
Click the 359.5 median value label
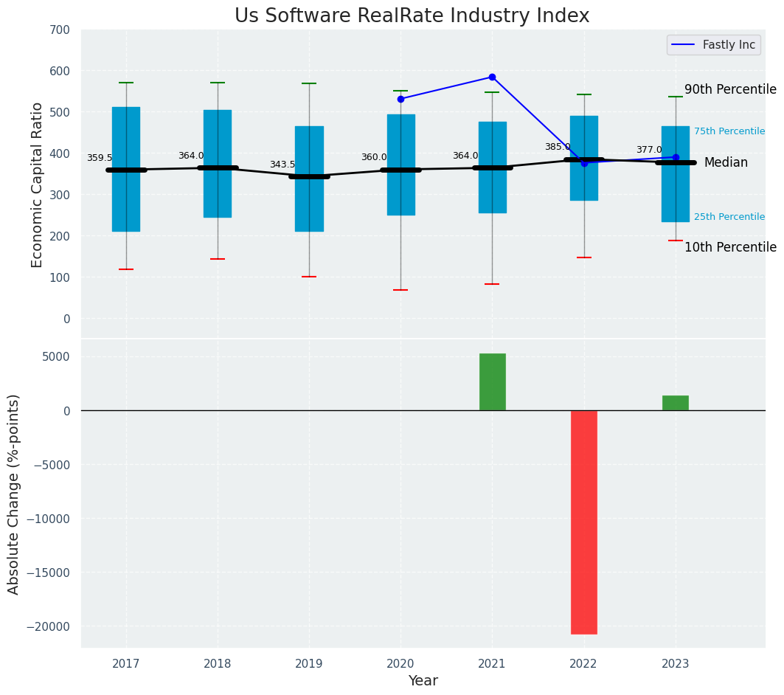(100, 158)
